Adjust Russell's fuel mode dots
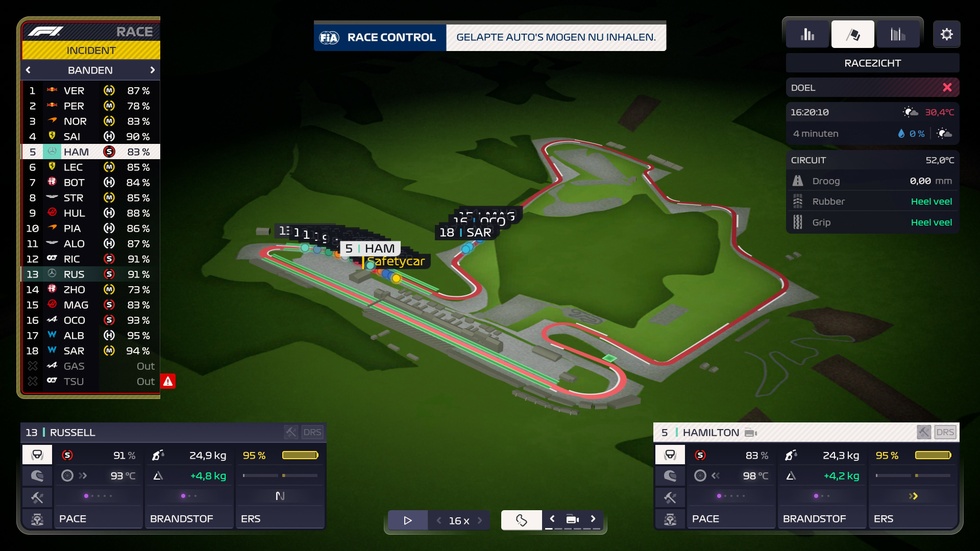This screenshot has width=980, height=551. [x=188, y=496]
